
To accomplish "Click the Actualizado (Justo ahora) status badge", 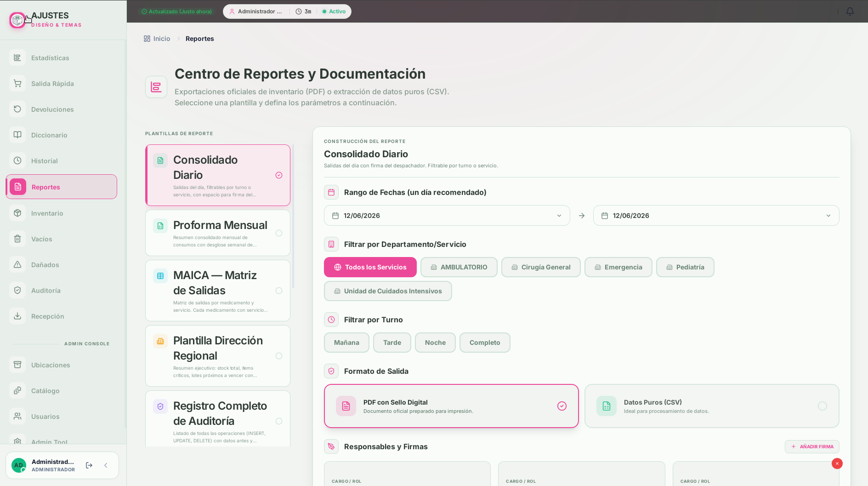I will point(176,11).
